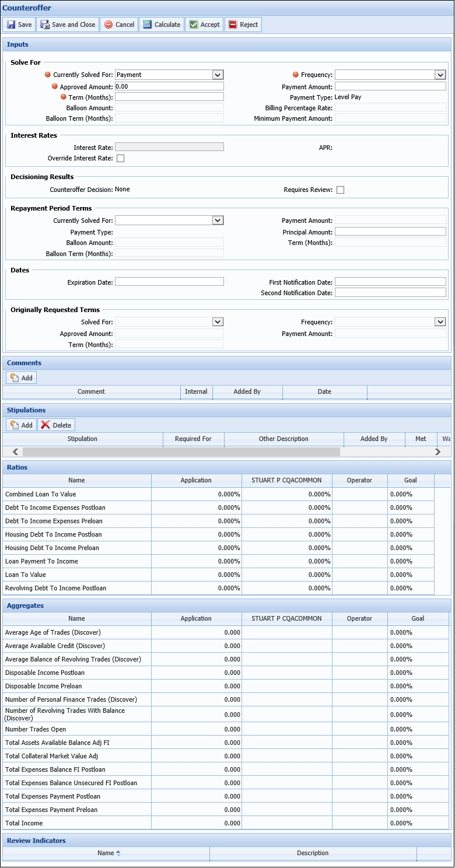This screenshot has height=868, width=455.
Task: Select Disposable Income Postloan row
Action: coord(226,673)
